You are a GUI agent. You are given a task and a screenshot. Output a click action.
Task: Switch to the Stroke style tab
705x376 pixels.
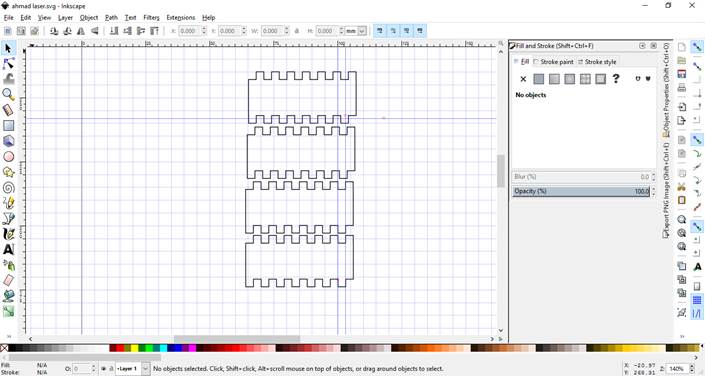point(598,62)
